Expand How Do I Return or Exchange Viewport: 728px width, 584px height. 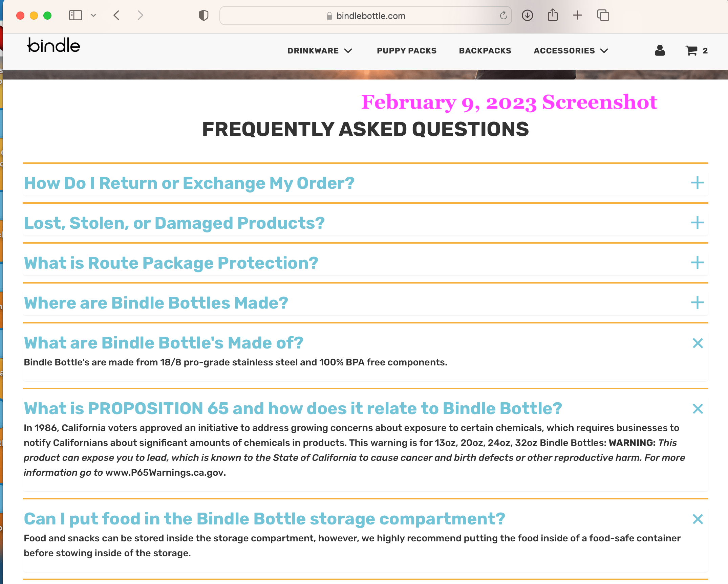[x=697, y=183]
